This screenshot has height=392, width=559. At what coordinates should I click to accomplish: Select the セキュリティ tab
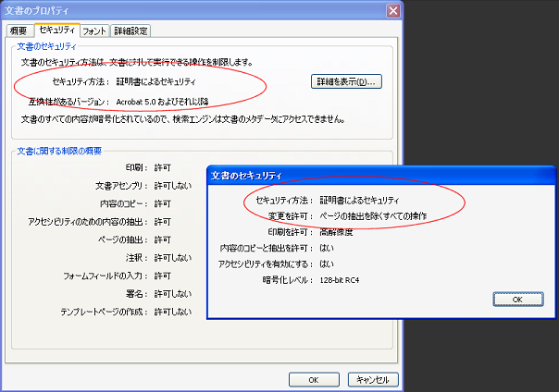pos(56,31)
